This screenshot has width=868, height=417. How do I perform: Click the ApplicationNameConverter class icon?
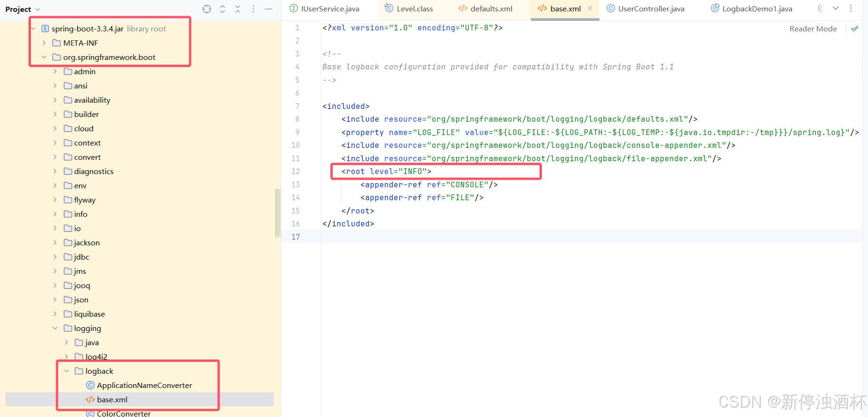click(x=90, y=385)
